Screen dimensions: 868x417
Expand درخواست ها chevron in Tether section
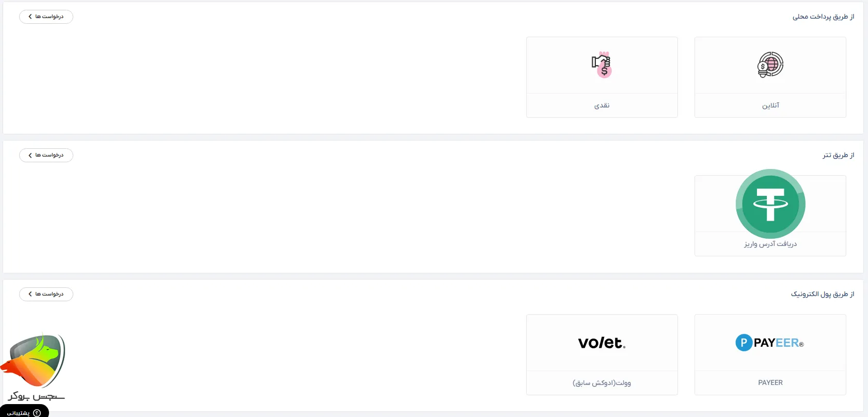coord(30,155)
